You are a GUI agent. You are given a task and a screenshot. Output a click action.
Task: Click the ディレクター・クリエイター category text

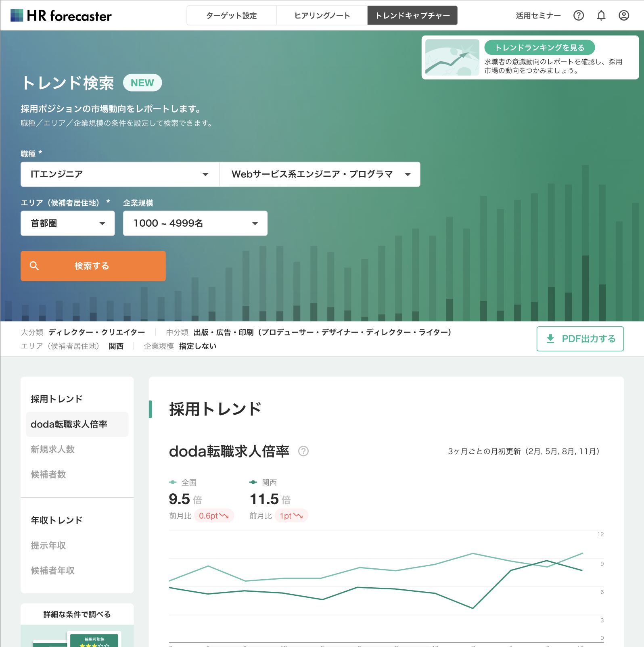pos(97,332)
